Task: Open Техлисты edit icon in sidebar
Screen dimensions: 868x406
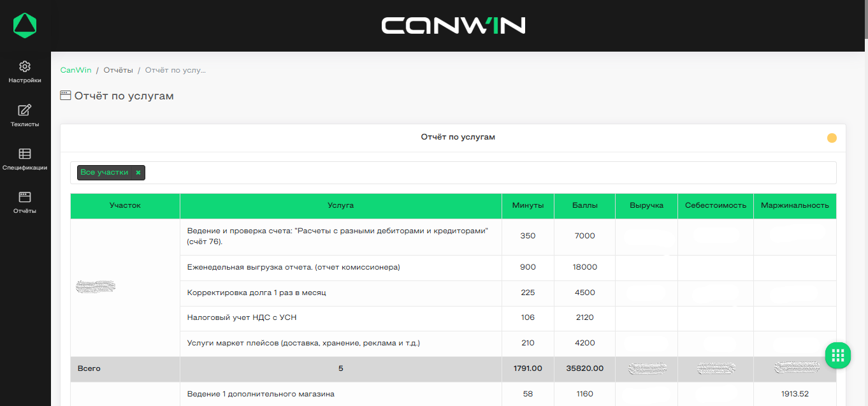Action: [x=25, y=110]
